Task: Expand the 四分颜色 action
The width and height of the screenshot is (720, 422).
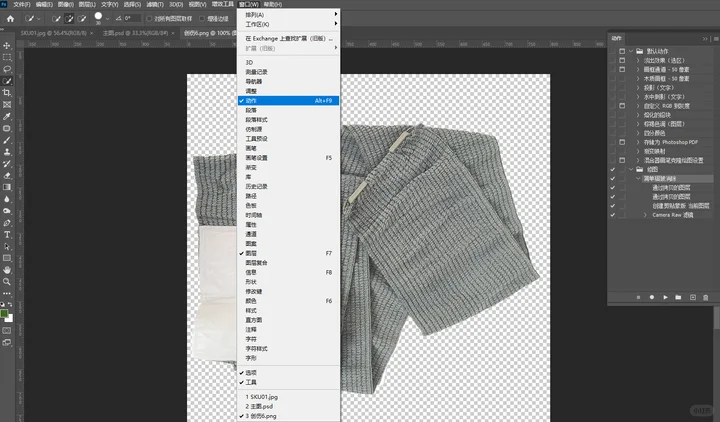Action: point(638,133)
